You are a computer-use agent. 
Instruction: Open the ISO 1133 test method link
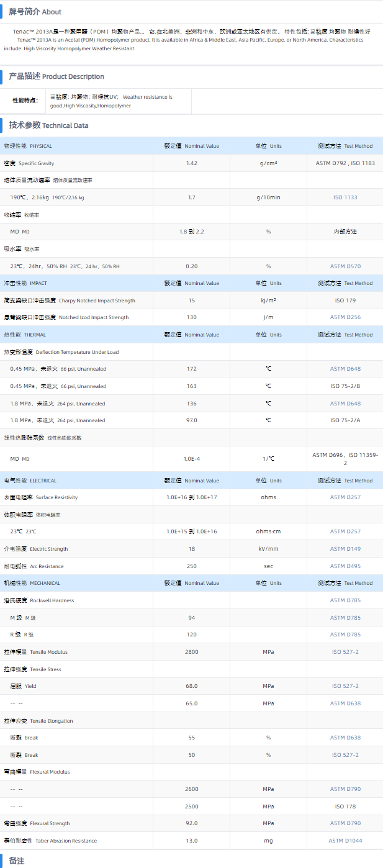[x=345, y=197]
